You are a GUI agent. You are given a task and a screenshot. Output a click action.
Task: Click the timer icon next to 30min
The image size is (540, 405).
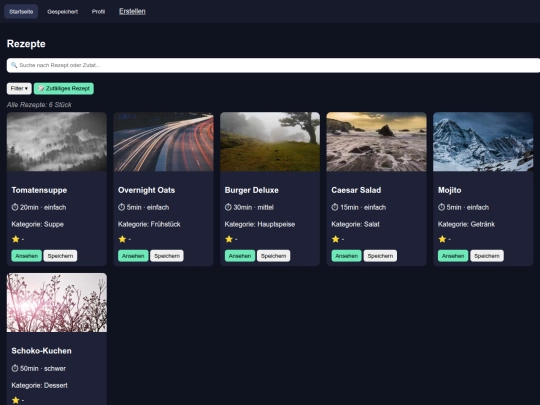click(228, 207)
